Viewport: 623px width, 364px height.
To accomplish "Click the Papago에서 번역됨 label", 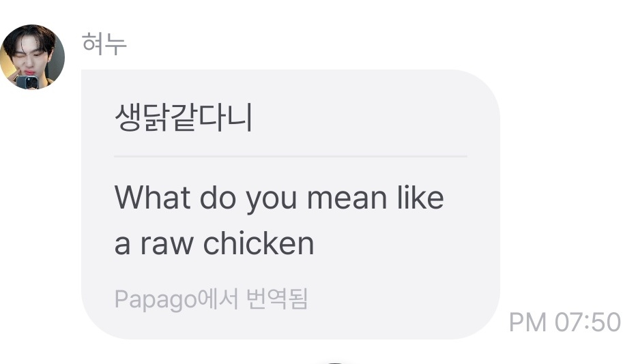I will point(211,299).
